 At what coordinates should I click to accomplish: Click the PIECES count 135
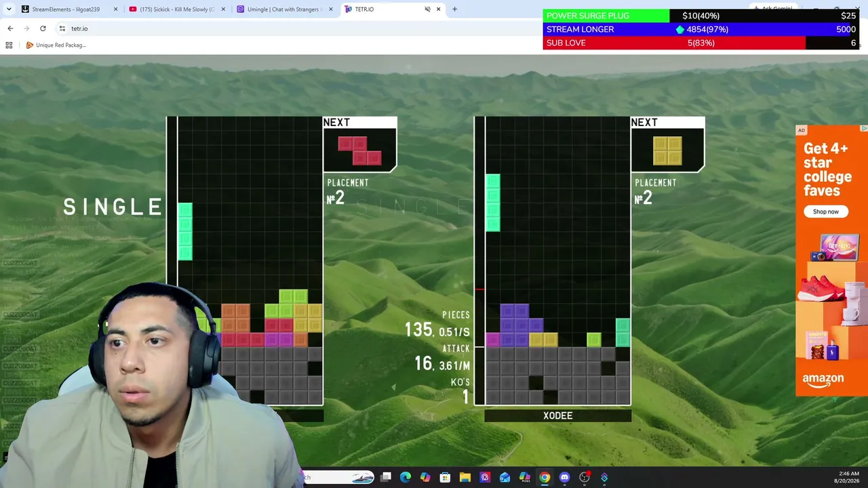(418, 330)
